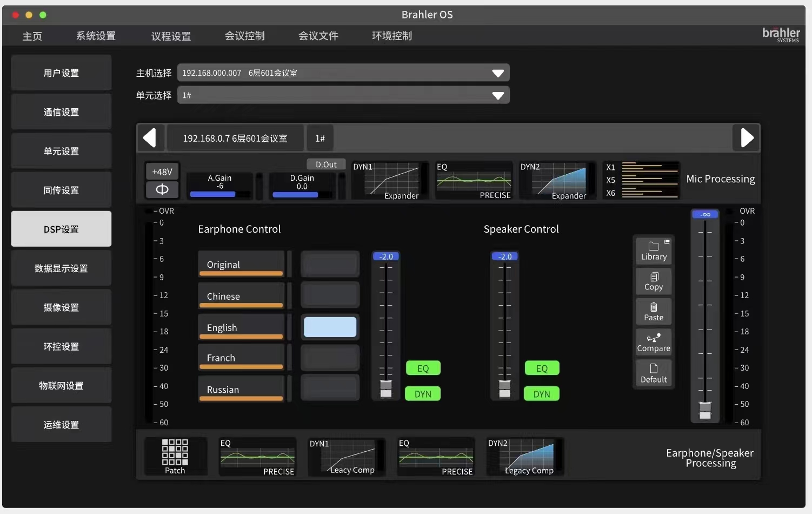Toggle the phase invert button
812x514 pixels.
pos(162,190)
